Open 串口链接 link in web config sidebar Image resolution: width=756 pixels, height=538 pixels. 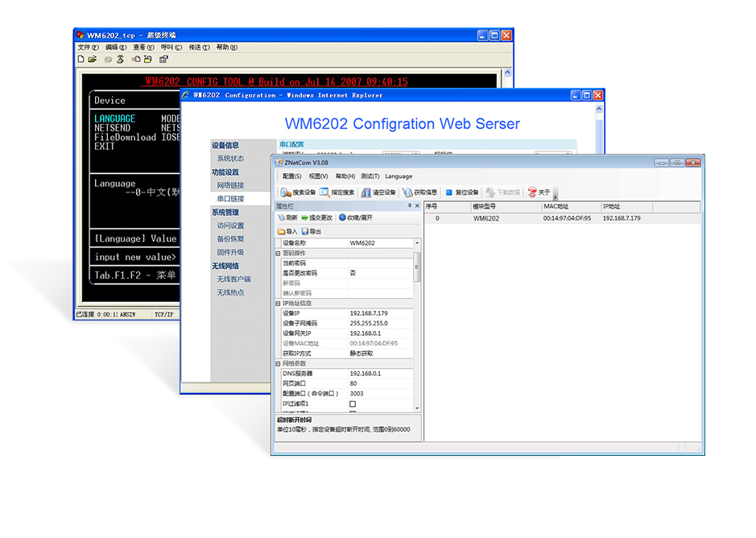pos(230,199)
